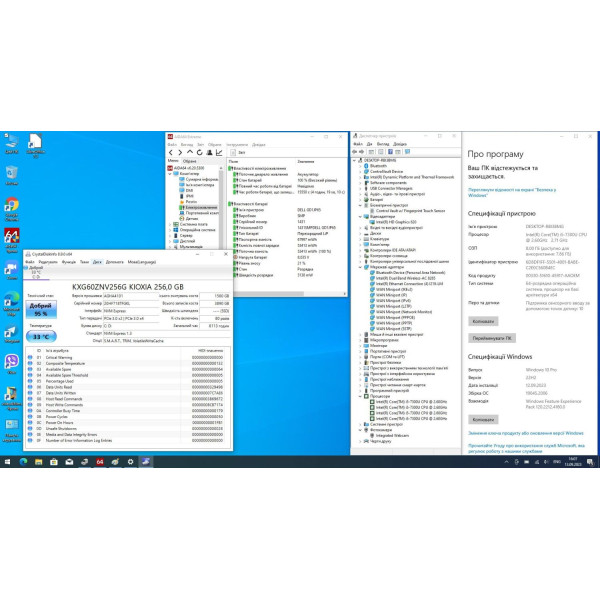Click AIDA64 refresh icon
The image size is (600, 600).
(199, 152)
